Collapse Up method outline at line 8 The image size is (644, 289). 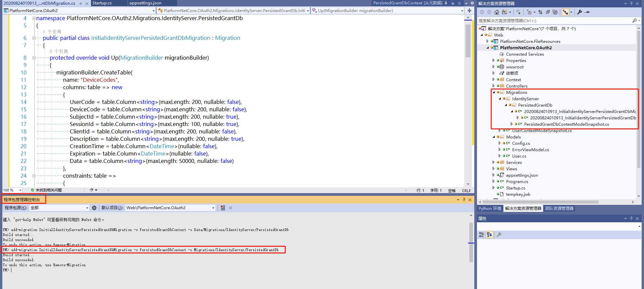(34, 58)
